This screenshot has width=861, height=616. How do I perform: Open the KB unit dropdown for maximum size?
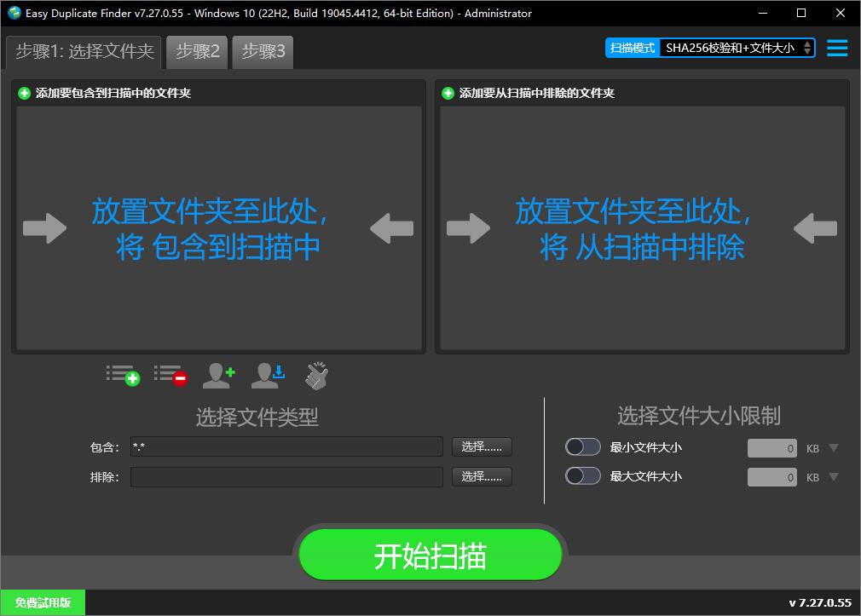833,477
